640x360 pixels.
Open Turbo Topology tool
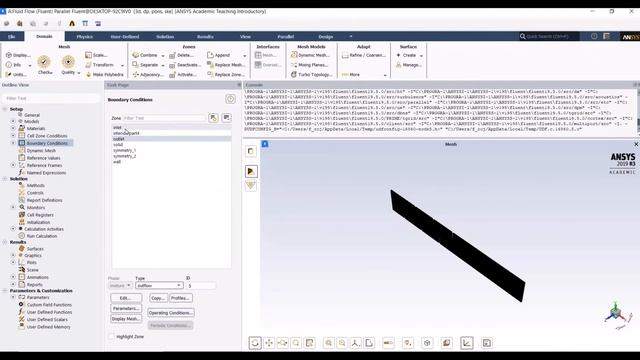click(311, 74)
